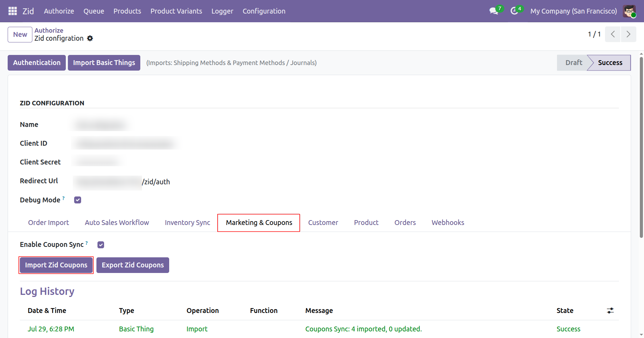
Task: Click the page vertical scrollbar
Action: (x=641, y=147)
